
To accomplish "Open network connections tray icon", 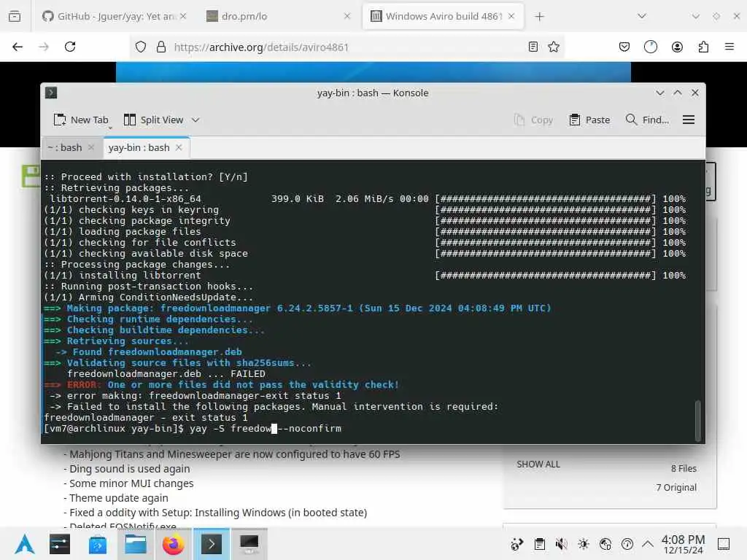I will tap(605, 544).
